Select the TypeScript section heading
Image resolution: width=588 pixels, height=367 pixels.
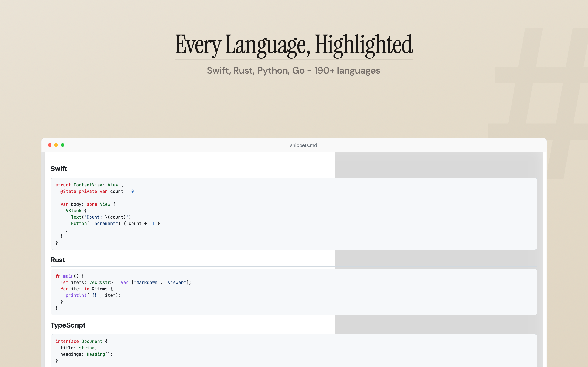68,325
